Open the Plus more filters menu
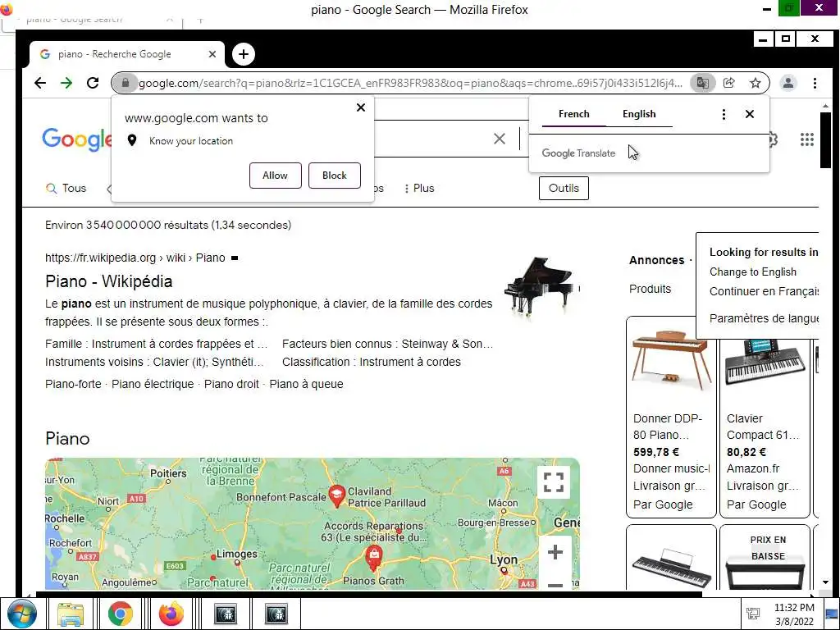The height and width of the screenshot is (630, 840). coord(419,189)
